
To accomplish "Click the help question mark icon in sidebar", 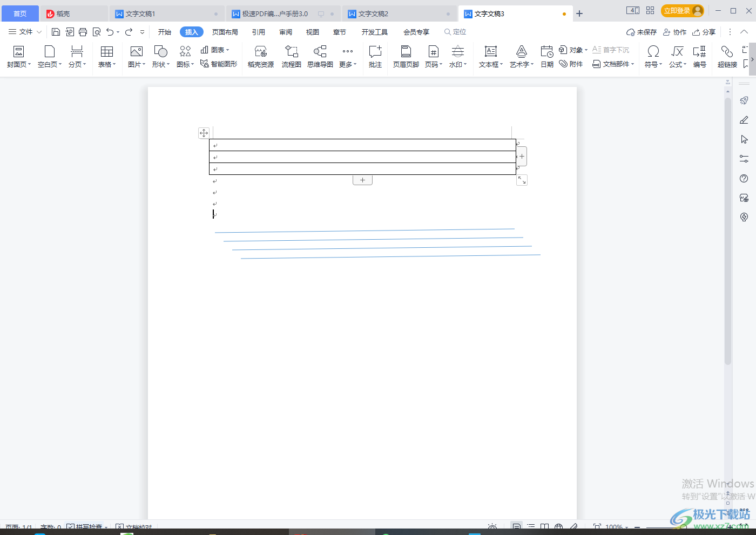I will tap(744, 178).
